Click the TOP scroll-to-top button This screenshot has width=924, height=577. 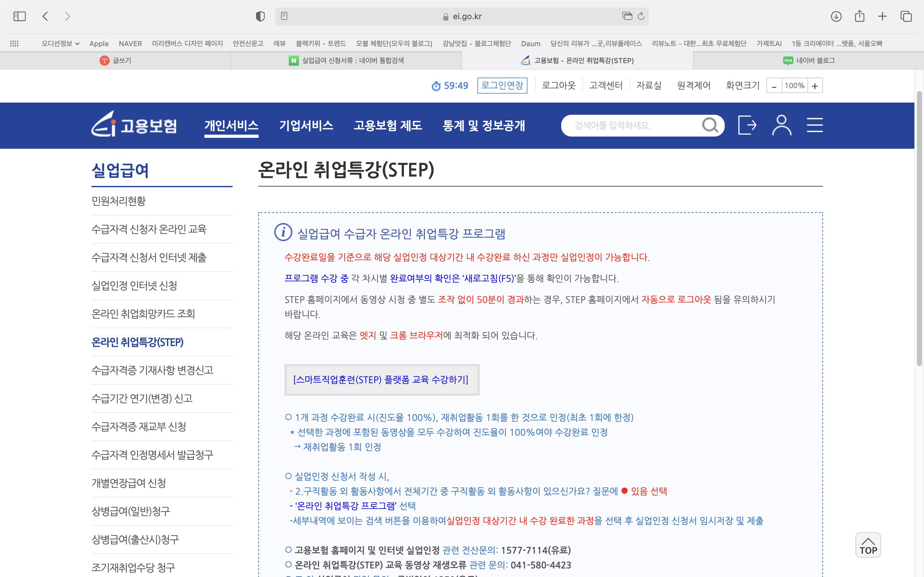pyautogui.click(x=868, y=545)
